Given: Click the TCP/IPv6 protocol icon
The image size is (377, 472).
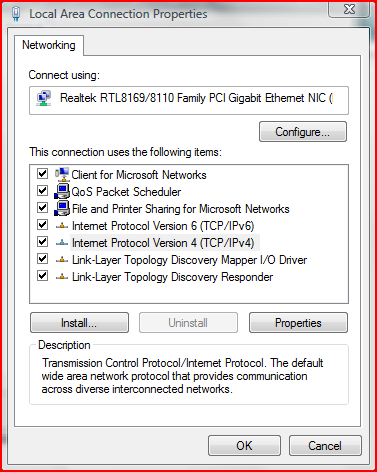Looking at the screenshot, I should 62,226.
